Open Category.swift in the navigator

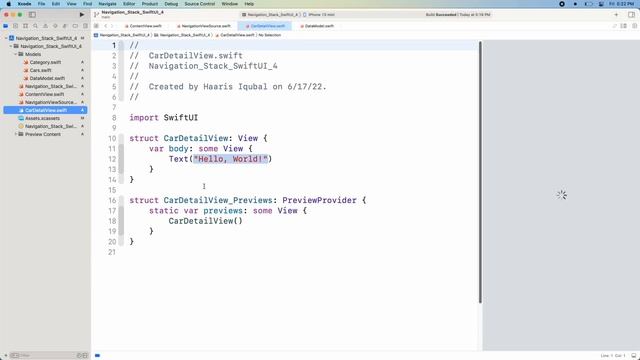(45, 62)
